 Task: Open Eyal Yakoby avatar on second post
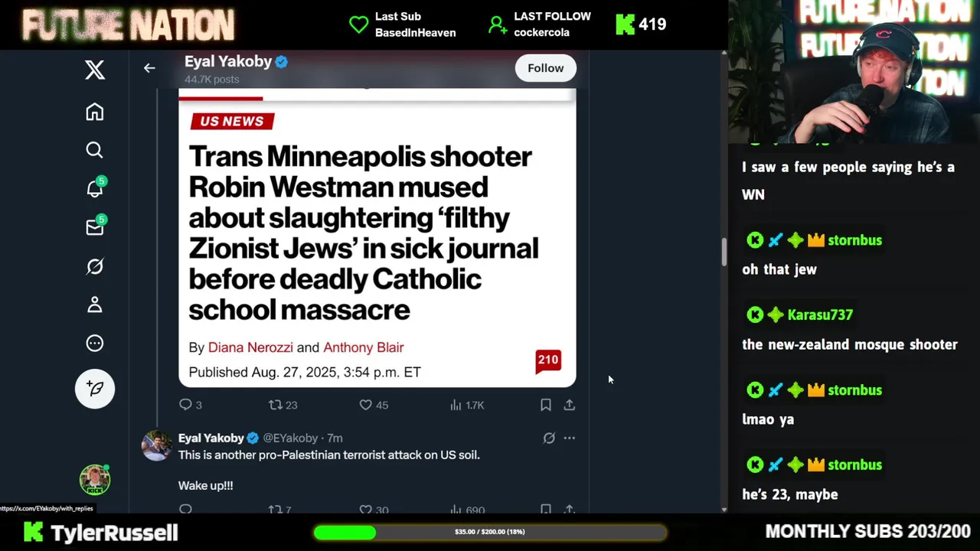tap(157, 445)
